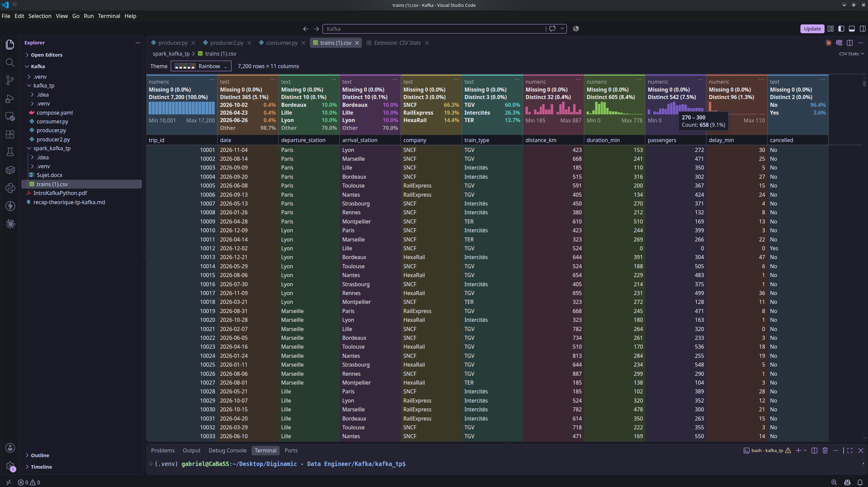This screenshot has height=487, width=868.
Task: Open the lightning bolt activity bar view
Action: click(10, 206)
